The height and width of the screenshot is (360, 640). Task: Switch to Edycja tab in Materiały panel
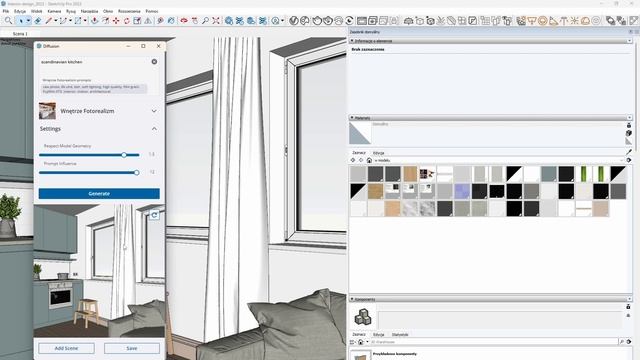[378, 153]
